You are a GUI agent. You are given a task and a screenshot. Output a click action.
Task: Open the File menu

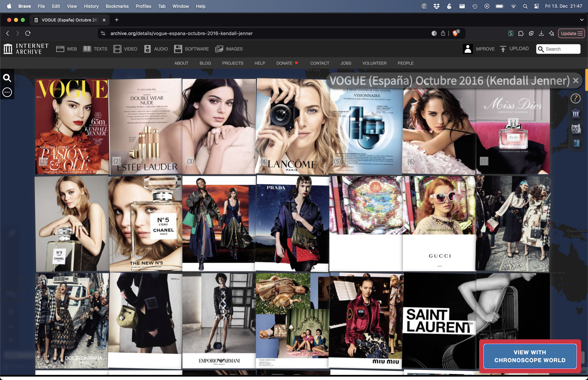41,6
